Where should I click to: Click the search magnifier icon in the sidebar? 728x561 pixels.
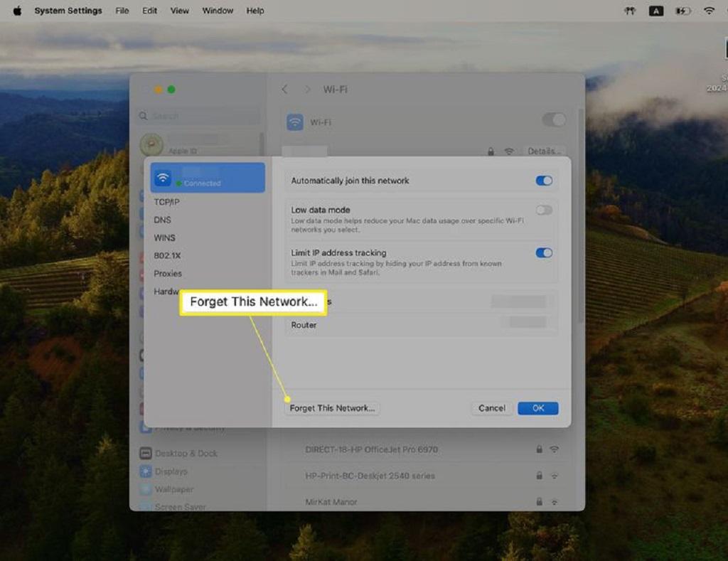coord(143,116)
